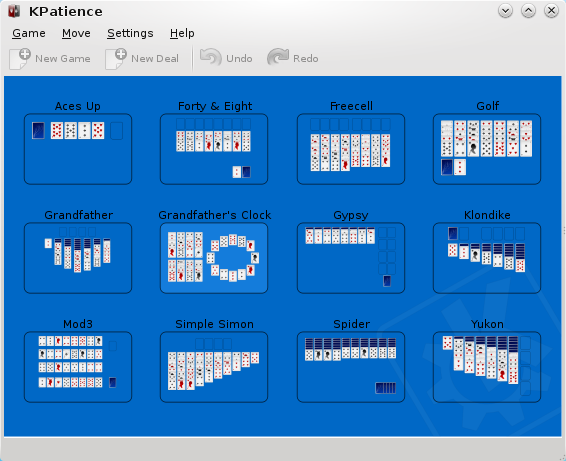Screen dimensions: 566x461
Task: Click the Redo arrow icon
Action: pos(278,58)
